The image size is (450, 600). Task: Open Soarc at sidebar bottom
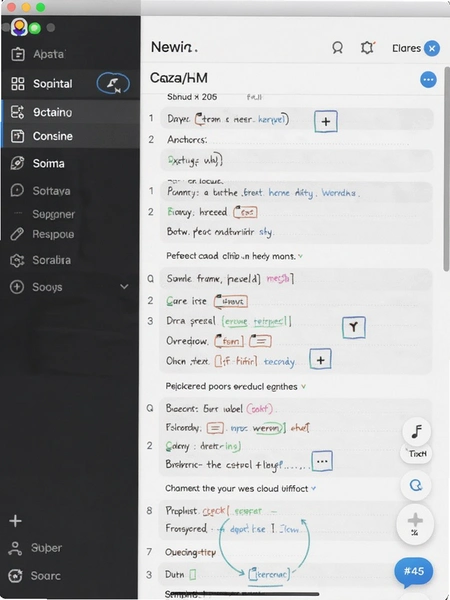pos(46,576)
